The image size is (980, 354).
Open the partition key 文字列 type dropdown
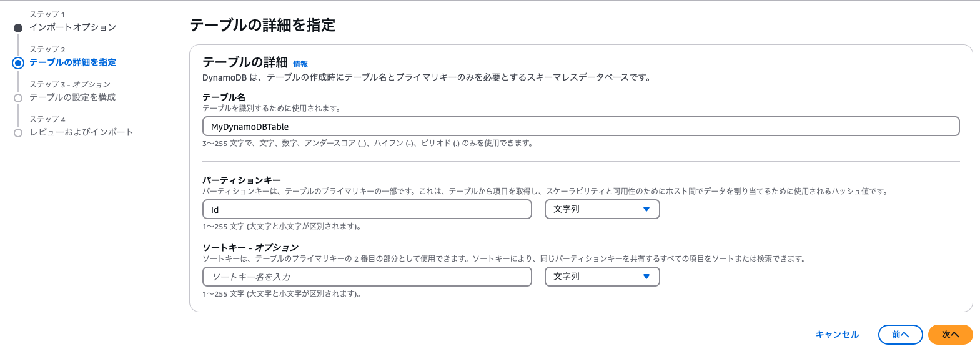pyautogui.click(x=601, y=209)
